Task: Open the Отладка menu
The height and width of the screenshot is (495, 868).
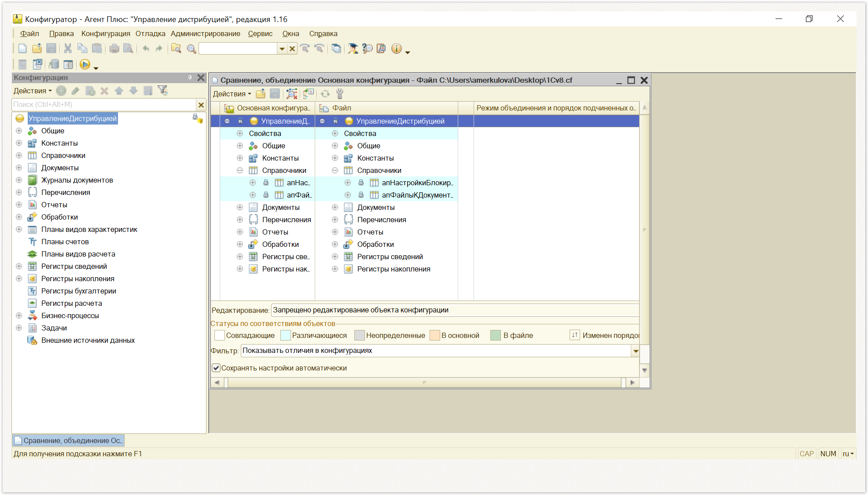Action: click(x=151, y=33)
